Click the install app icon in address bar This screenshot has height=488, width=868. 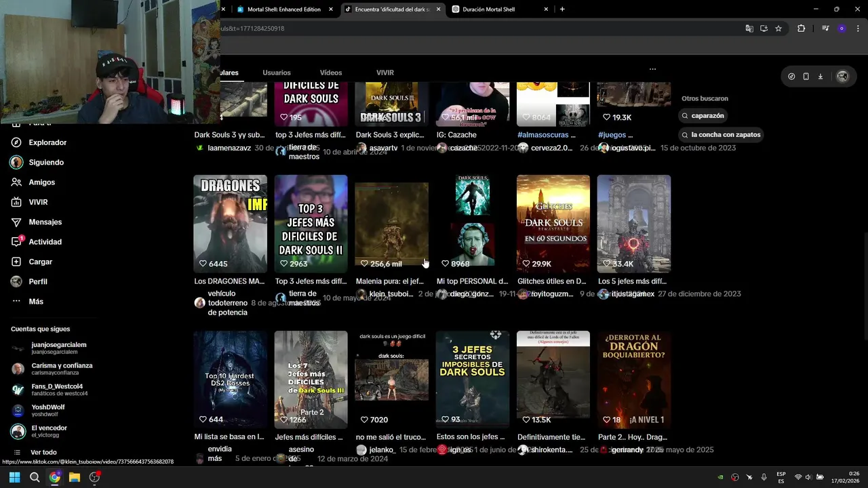[x=764, y=28]
